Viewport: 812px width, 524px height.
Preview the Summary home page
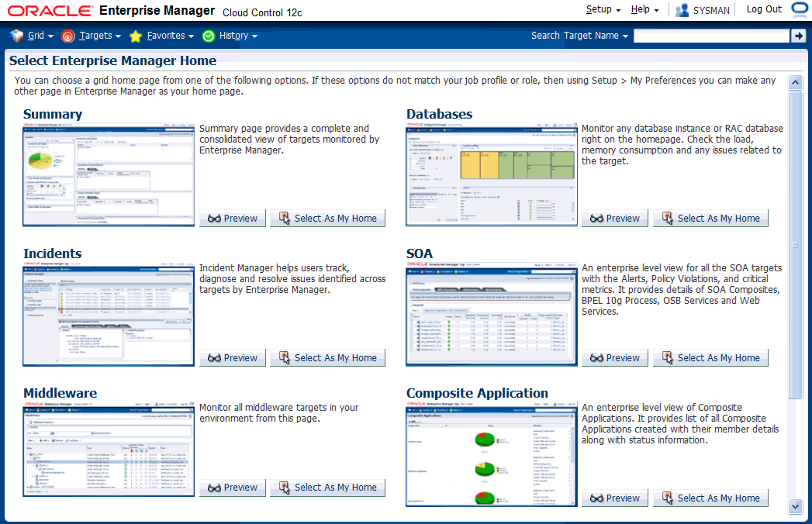tap(233, 219)
